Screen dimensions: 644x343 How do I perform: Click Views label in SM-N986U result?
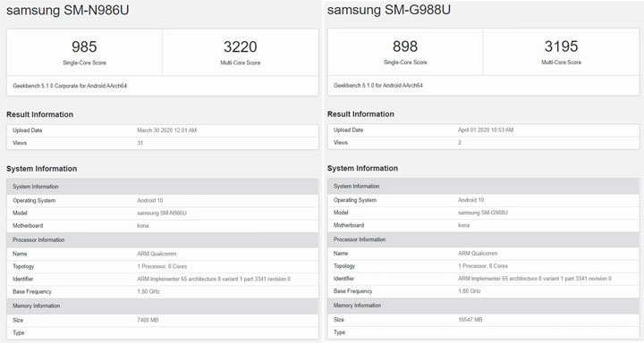[20, 143]
